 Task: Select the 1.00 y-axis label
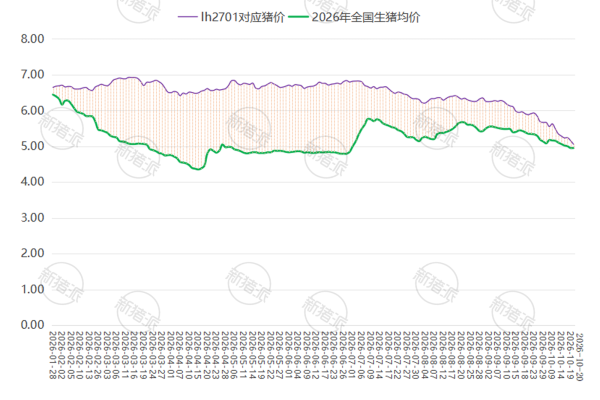click(x=33, y=289)
